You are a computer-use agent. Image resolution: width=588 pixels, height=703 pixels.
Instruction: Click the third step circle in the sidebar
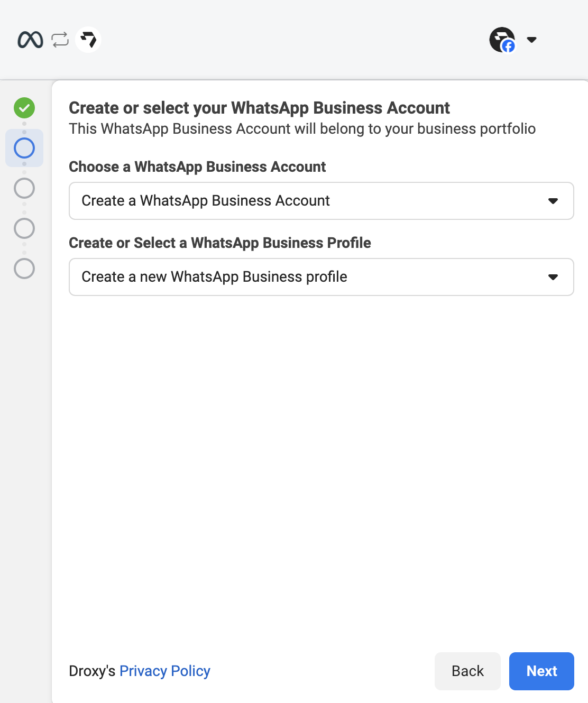point(24,188)
